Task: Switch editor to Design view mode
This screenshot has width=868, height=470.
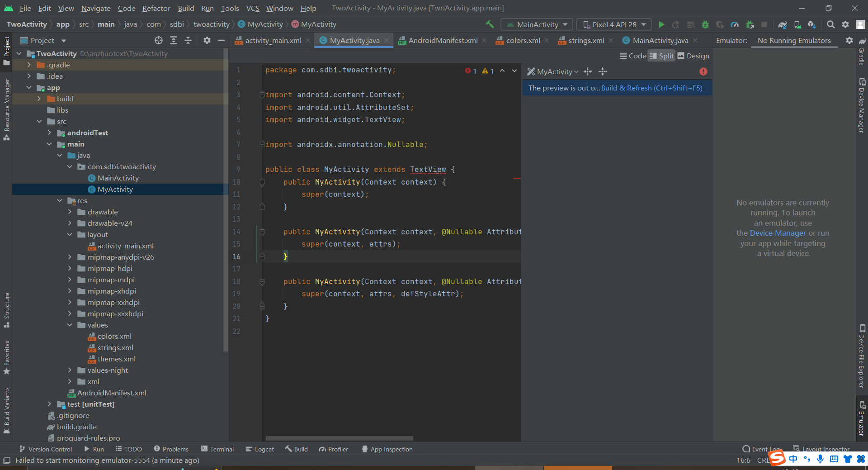Action: tap(693, 56)
